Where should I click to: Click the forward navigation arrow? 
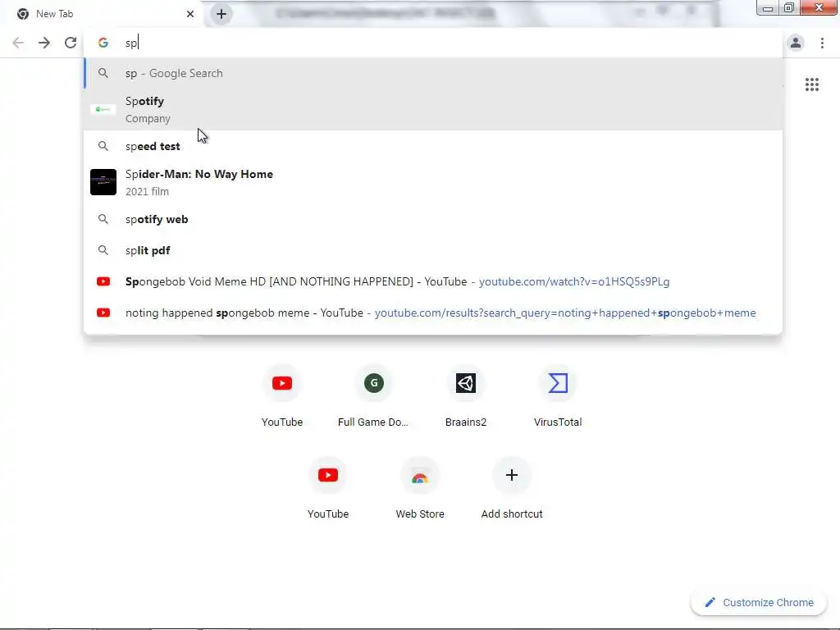pyautogui.click(x=44, y=43)
